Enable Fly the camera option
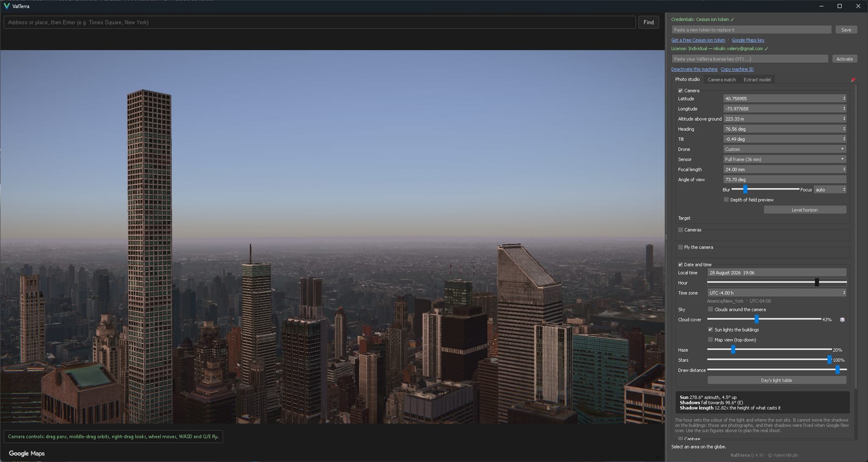The height and width of the screenshot is (462, 868). click(x=680, y=247)
